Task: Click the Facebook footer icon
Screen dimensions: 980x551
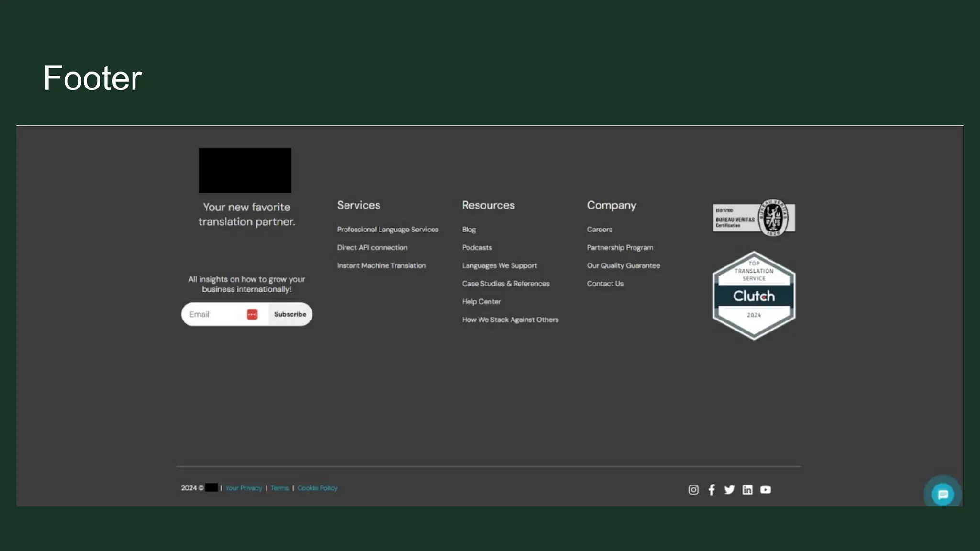Action: pos(712,489)
